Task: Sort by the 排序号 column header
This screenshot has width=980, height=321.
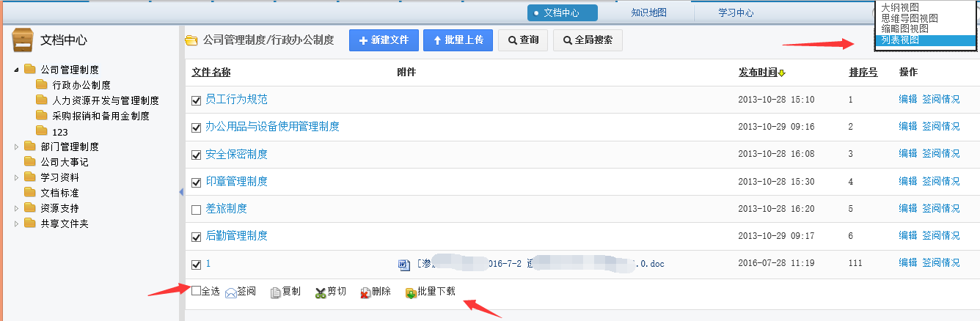Action: pyautogui.click(x=863, y=72)
